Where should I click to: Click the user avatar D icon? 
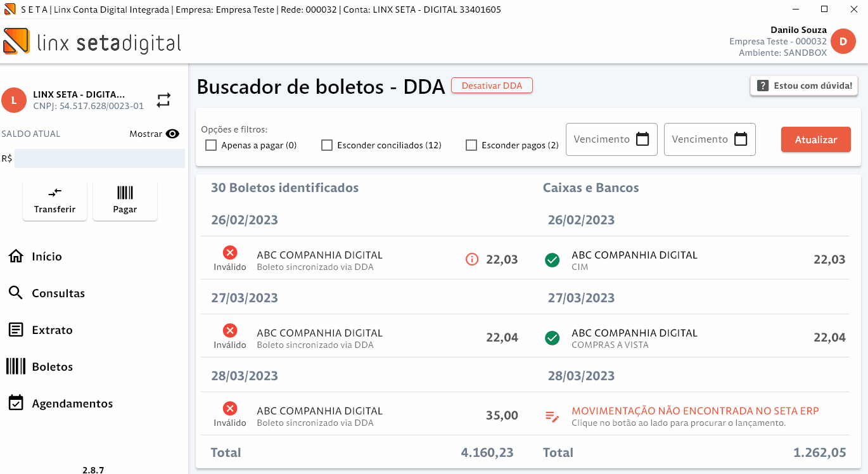tap(843, 42)
